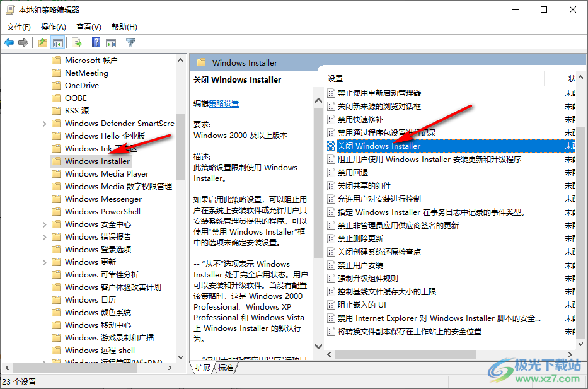The image size is (588, 389).
Task: Select the 将转换文件副本保存在工作站上的安全位置 policy
Action: coord(410,331)
